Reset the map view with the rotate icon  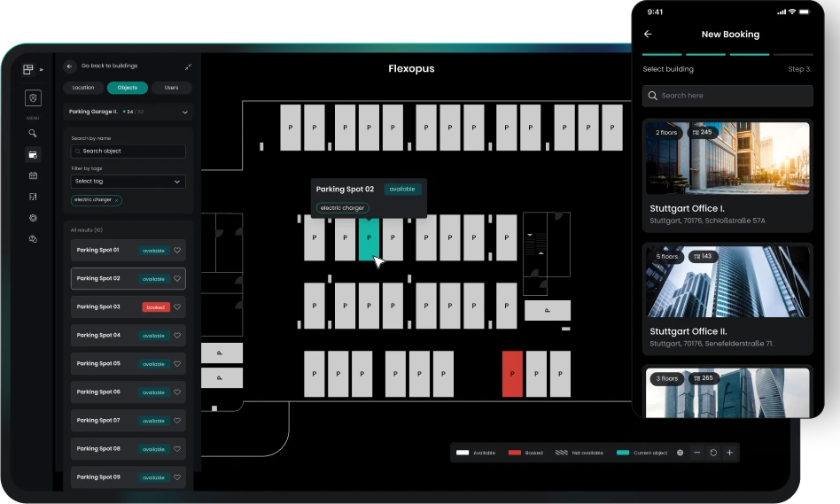tap(713, 453)
